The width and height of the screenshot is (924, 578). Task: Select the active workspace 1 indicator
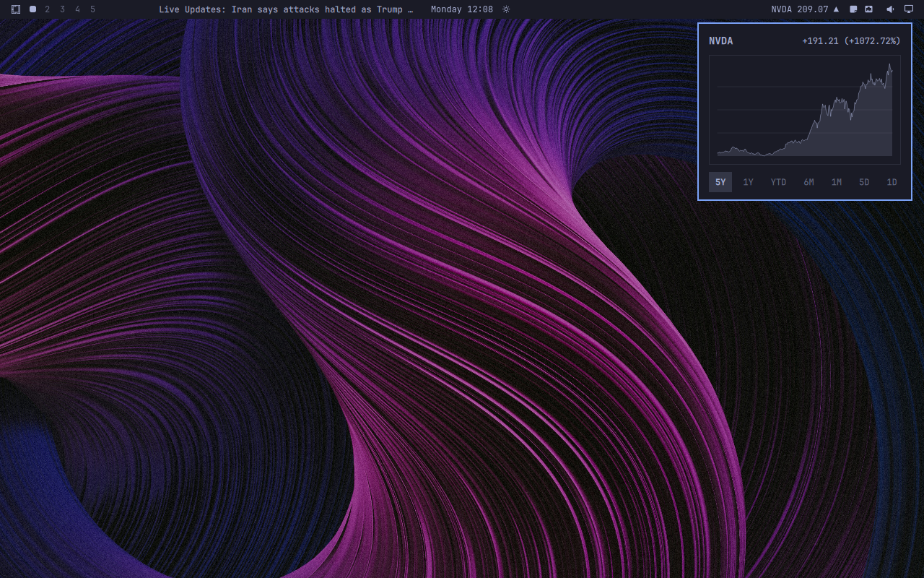(32, 9)
